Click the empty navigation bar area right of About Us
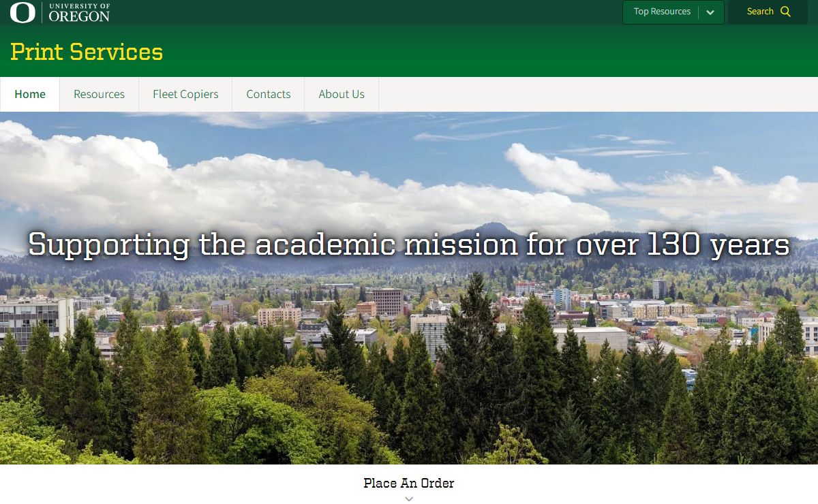Image resolution: width=818 pixels, height=504 pixels. click(x=593, y=94)
